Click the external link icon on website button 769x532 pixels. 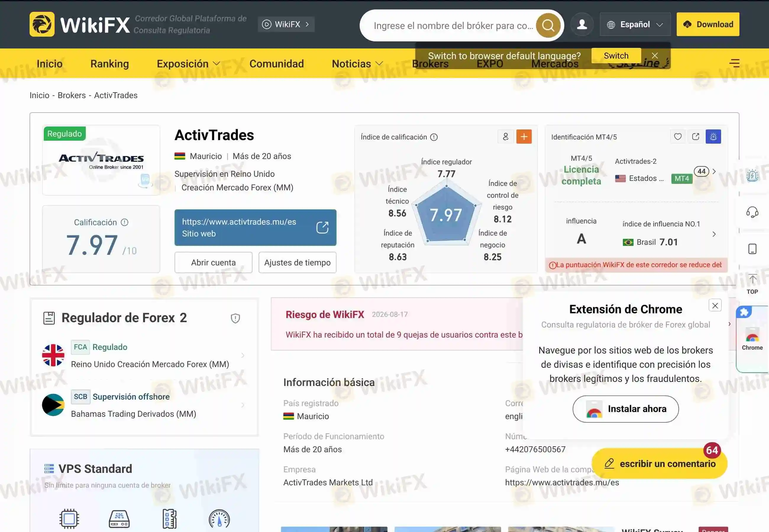tap(322, 228)
